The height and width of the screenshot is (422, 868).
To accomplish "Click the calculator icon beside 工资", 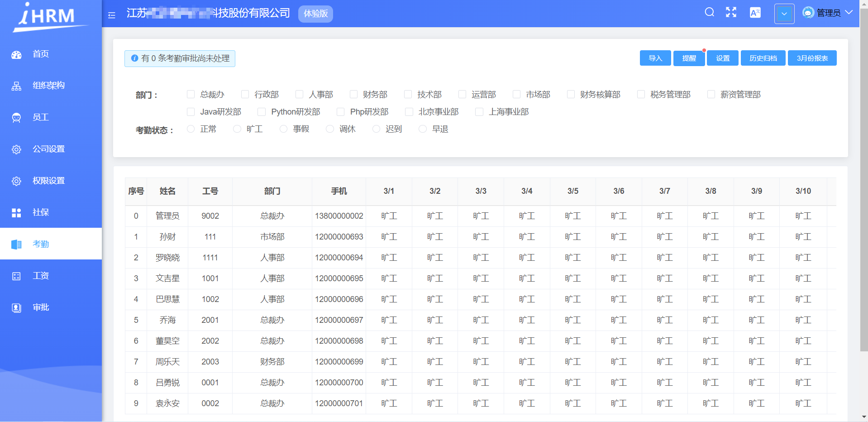I will click(16, 276).
